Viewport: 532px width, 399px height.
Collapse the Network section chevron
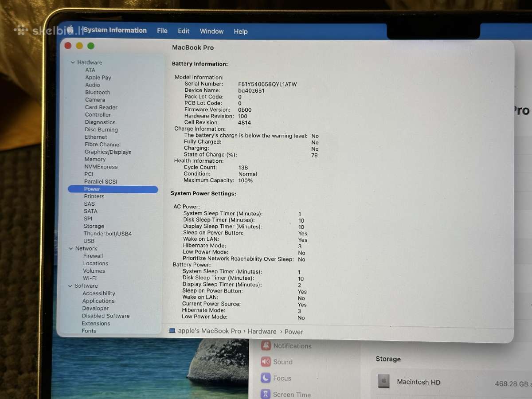(x=71, y=248)
